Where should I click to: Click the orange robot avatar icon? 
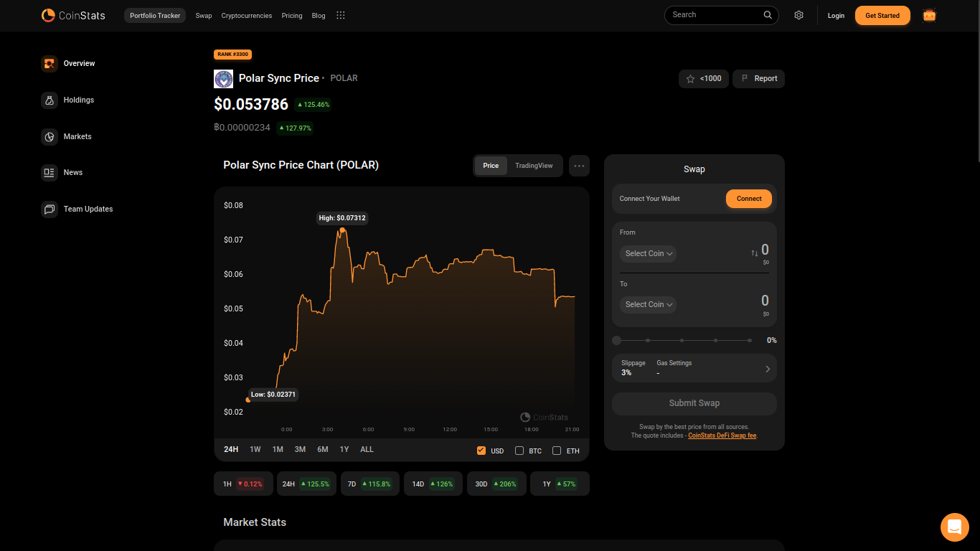pyautogui.click(x=929, y=15)
